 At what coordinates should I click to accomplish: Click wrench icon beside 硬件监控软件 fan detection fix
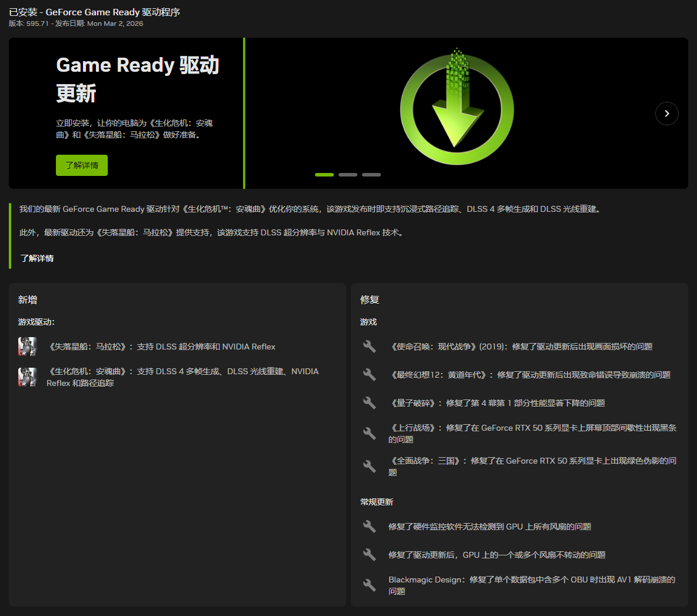pyautogui.click(x=369, y=527)
